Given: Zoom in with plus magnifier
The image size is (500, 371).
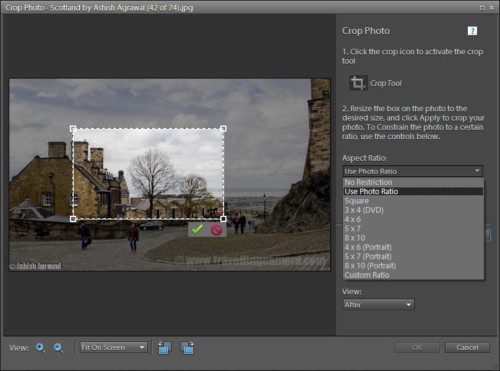Looking at the screenshot, I should pos(41,348).
